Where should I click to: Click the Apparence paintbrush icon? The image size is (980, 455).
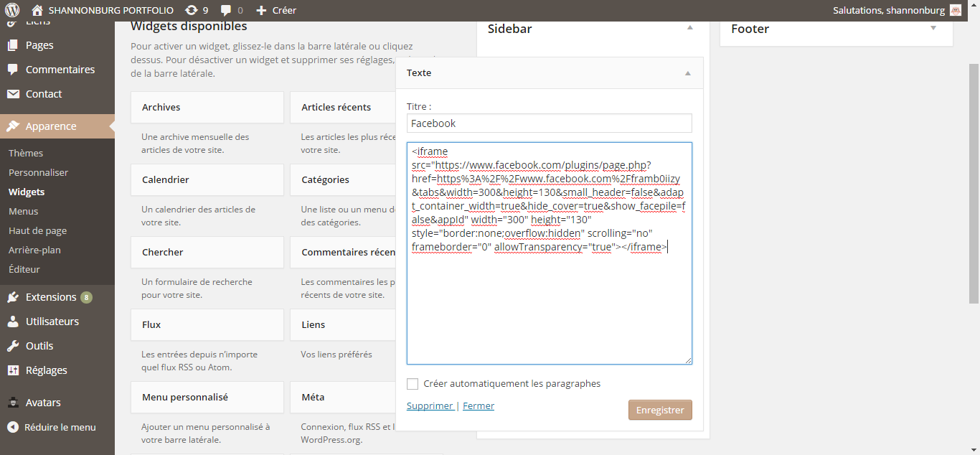[x=13, y=126]
